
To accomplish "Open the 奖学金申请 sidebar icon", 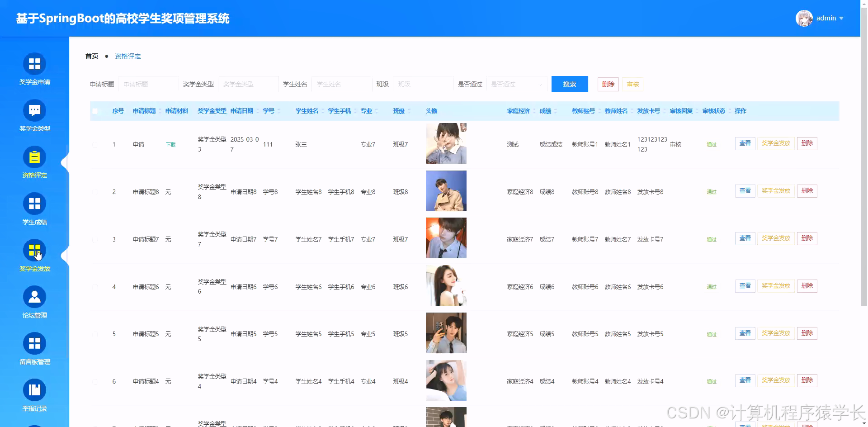I will [34, 64].
